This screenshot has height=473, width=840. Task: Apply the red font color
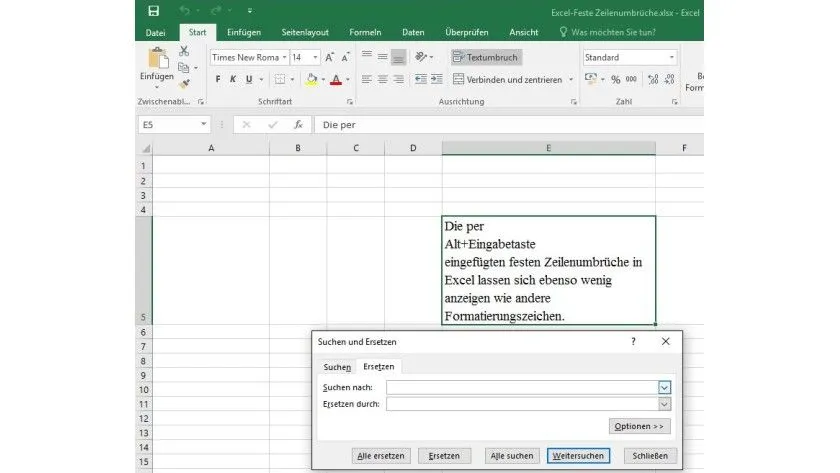pyautogui.click(x=336, y=80)
